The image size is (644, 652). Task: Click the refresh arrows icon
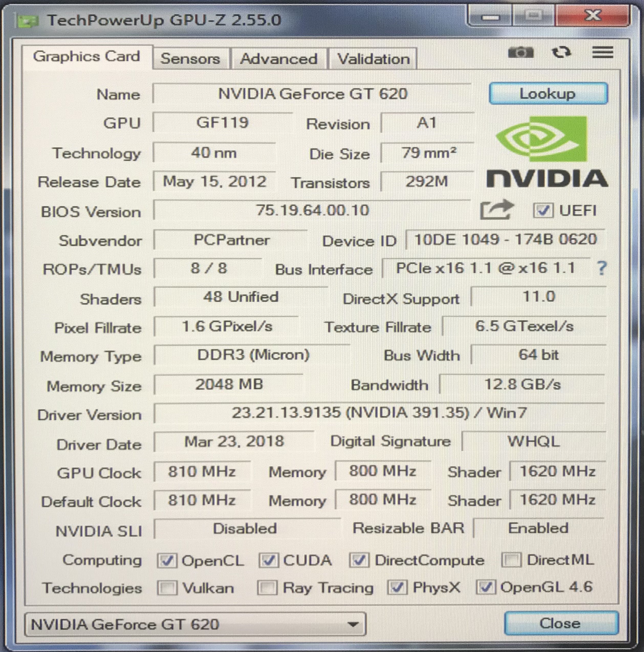tap(561, 52)
